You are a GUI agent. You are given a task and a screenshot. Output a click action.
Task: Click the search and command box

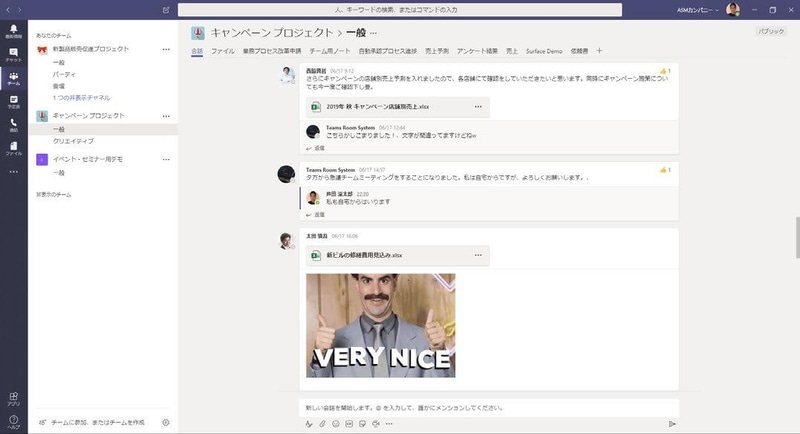399,10
